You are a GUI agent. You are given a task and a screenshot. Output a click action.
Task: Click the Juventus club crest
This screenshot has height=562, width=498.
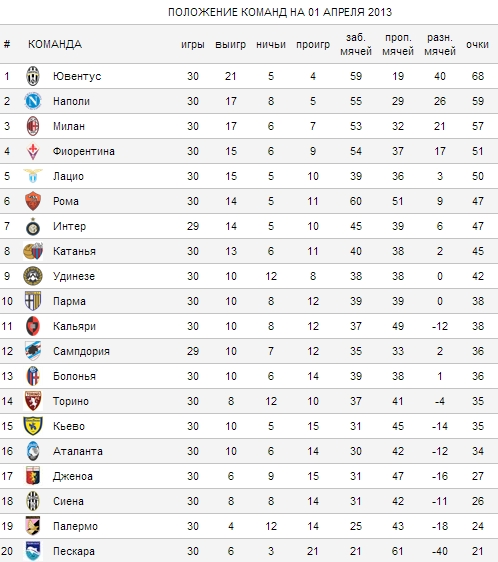click(x=33, y=76)
